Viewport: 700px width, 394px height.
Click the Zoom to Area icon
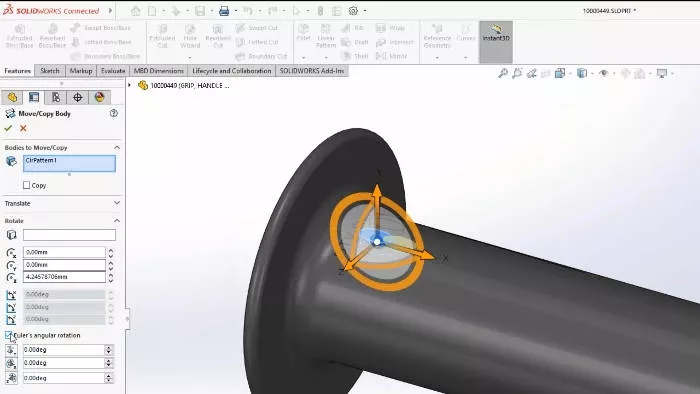pos(517,73)
